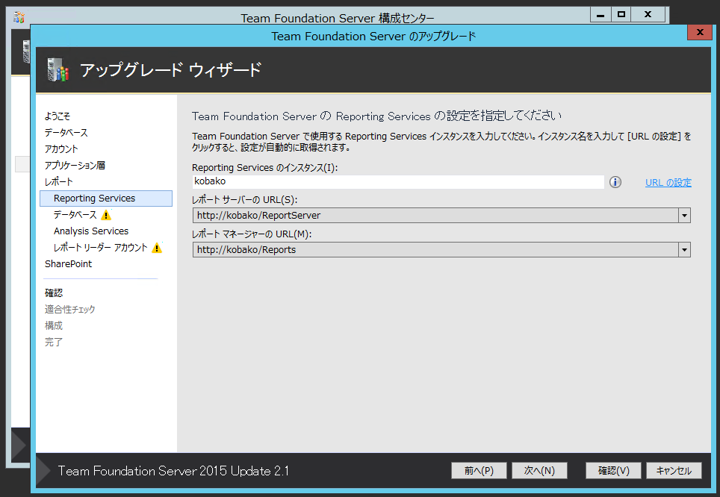Select the http://kobako/Reports combo box
Image resolution: width=720 pixels, height=497 pixels.
pos(441,250)
